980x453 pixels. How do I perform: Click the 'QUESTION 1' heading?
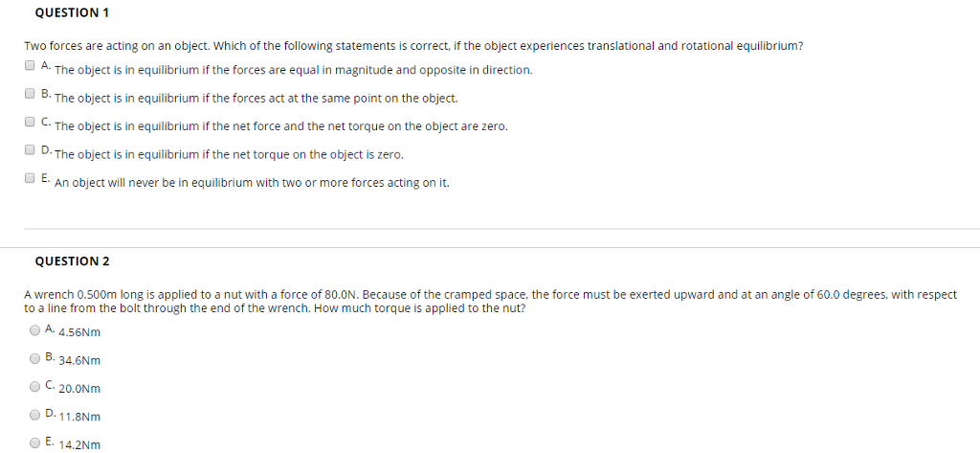[66, 12]
